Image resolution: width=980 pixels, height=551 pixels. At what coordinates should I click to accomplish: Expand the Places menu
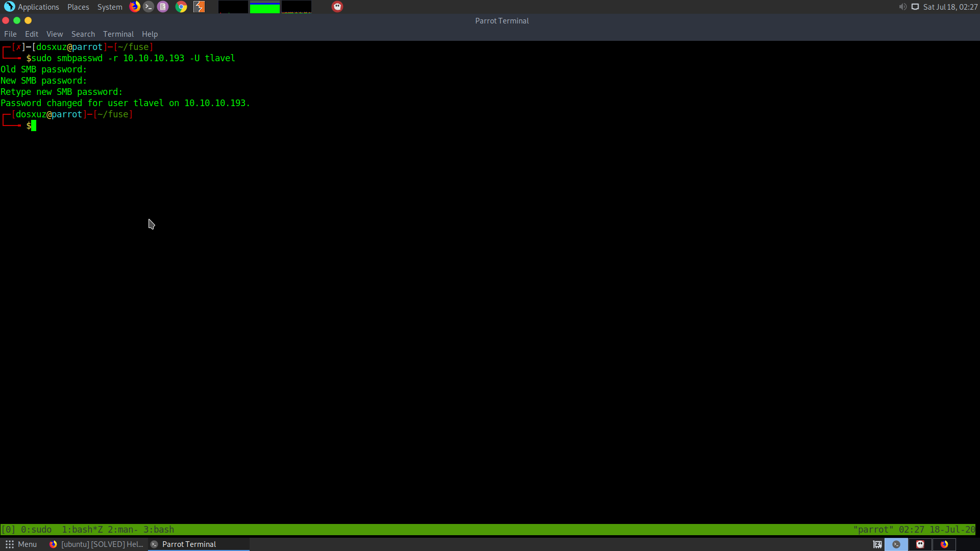click(78, 7)
